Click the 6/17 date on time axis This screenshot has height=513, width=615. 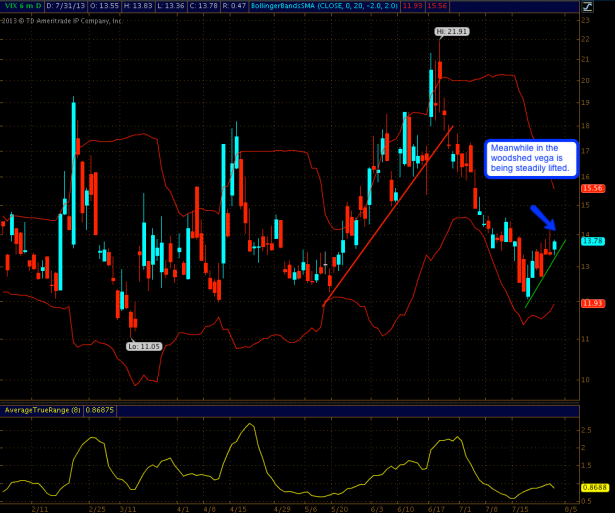(437, 508)
